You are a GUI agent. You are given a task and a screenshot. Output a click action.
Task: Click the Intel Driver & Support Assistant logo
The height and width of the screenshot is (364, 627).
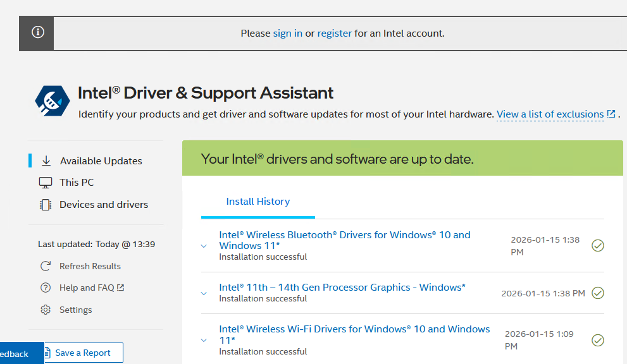[52, 100]
